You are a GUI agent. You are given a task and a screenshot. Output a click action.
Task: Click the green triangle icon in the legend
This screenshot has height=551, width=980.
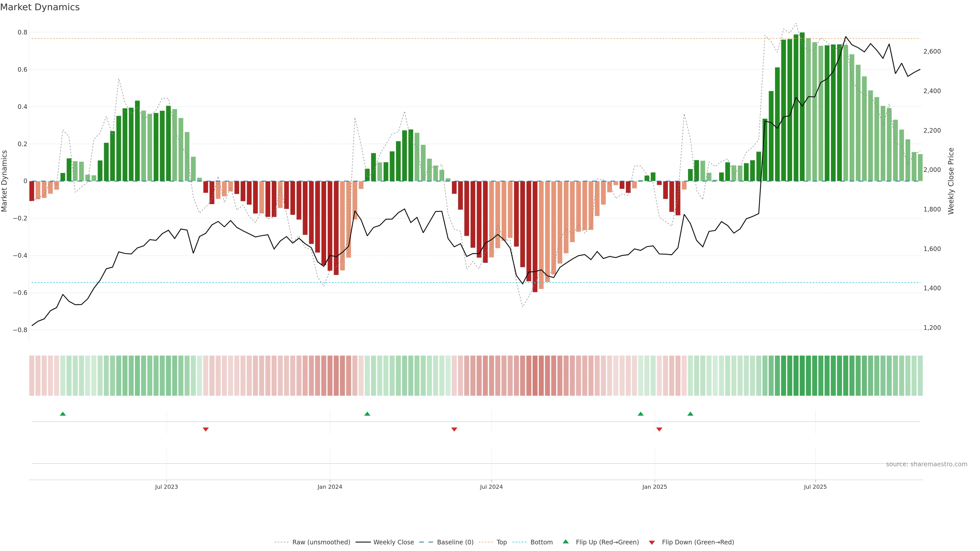[x=566, y=542]
